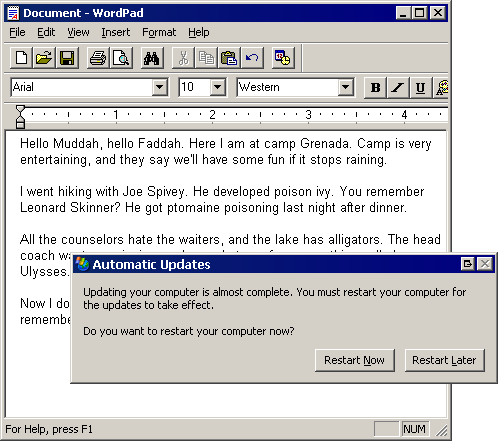Click the Paste clipboard icon

click(229, 58)
